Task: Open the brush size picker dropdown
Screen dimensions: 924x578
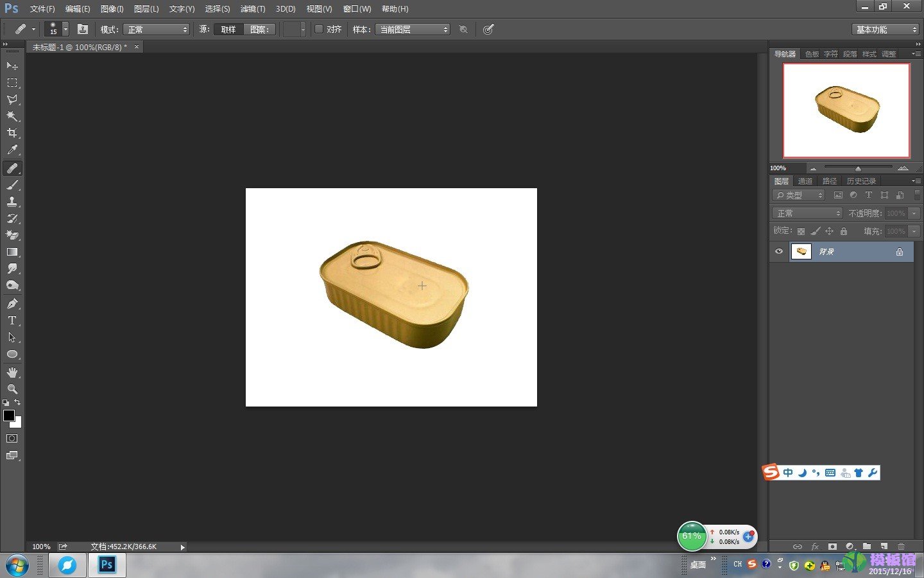Action: pyautogui.click(x=65, y=29)
